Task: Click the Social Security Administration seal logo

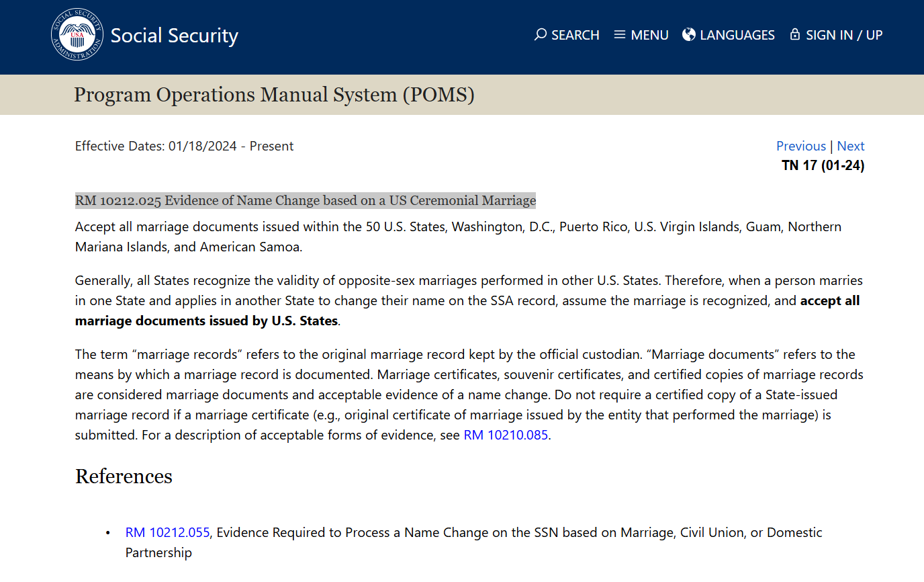Action: point(77,34)
